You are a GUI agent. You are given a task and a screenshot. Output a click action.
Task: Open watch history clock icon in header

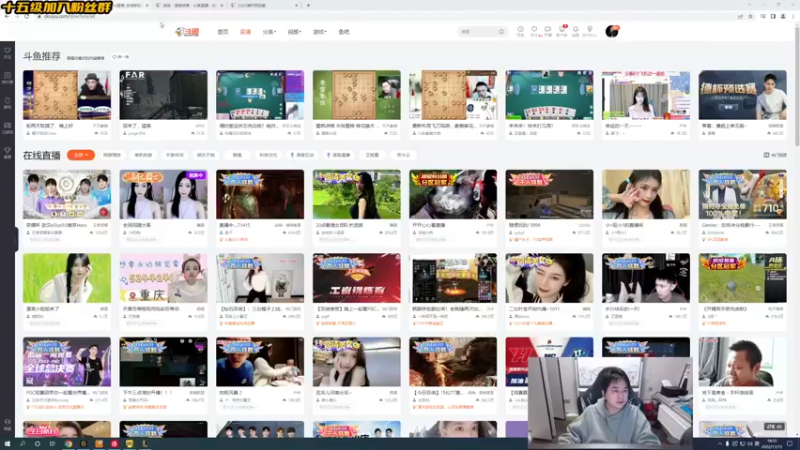click(x=520, y=31)
